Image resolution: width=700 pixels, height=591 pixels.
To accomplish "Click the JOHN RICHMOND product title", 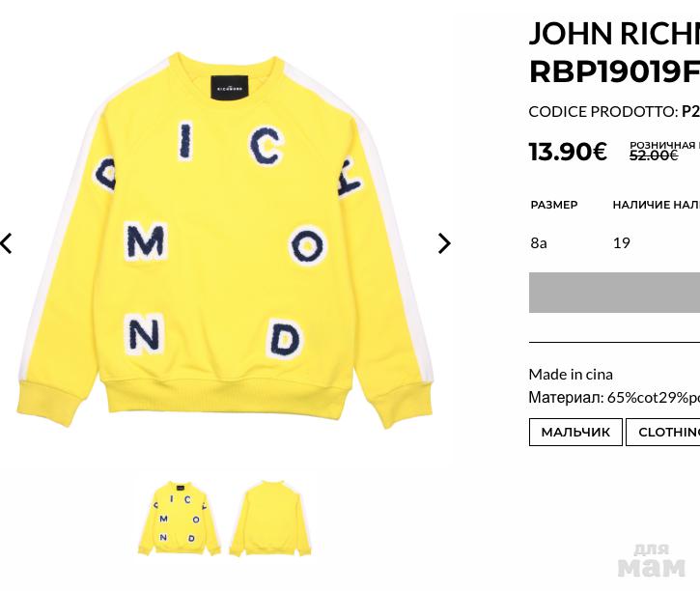I will tap(614, 53).
